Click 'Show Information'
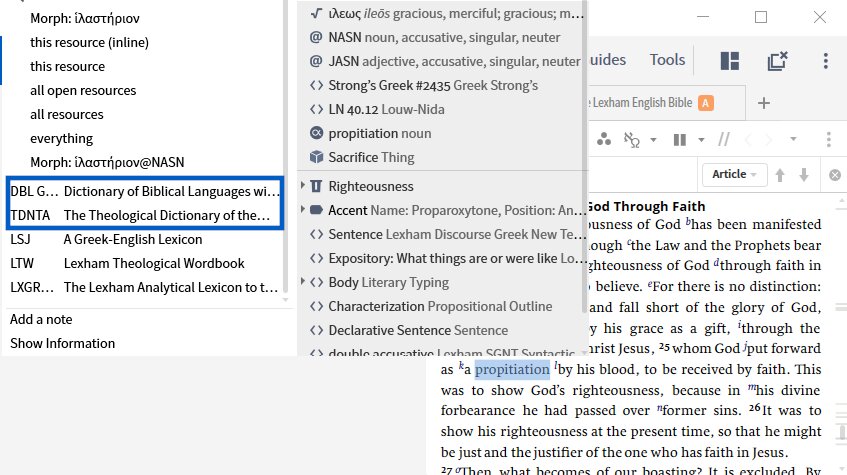The height and width of the screenshot is (475, 847). click(x=62, y=343)
